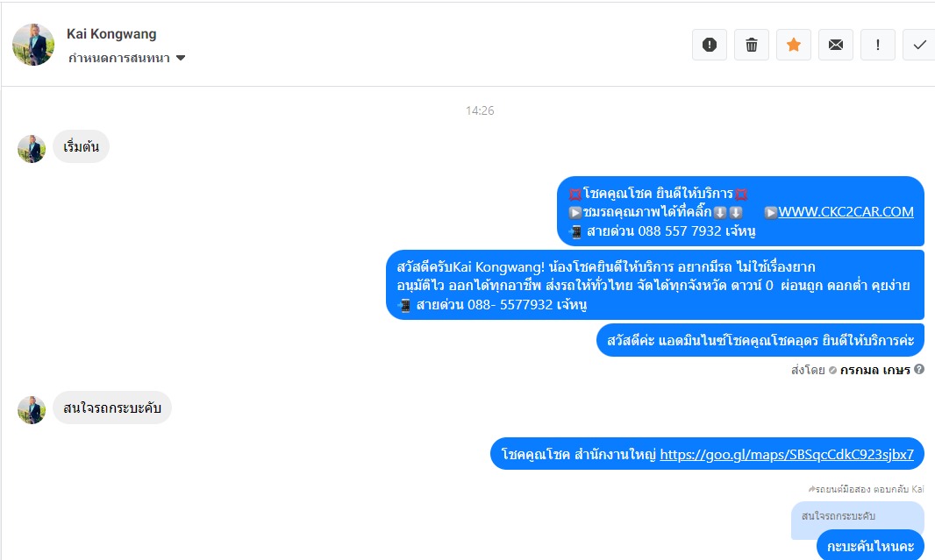Screen dimensions: 935x560
Task: Click the sender name กรกมล เกษร
Action: coord(874,370)
